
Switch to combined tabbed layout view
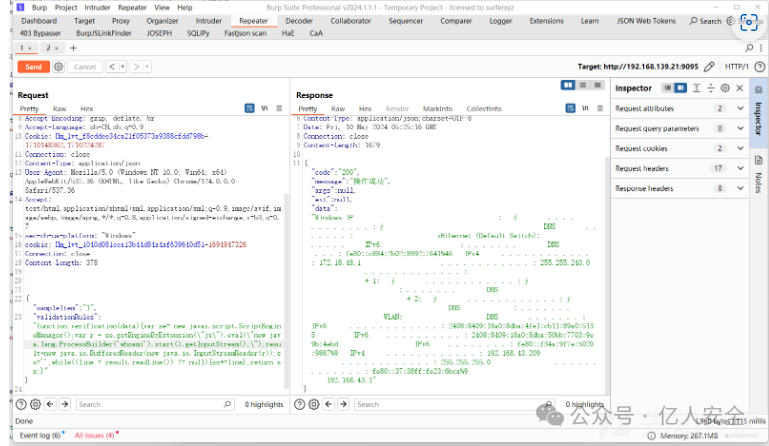597,85
